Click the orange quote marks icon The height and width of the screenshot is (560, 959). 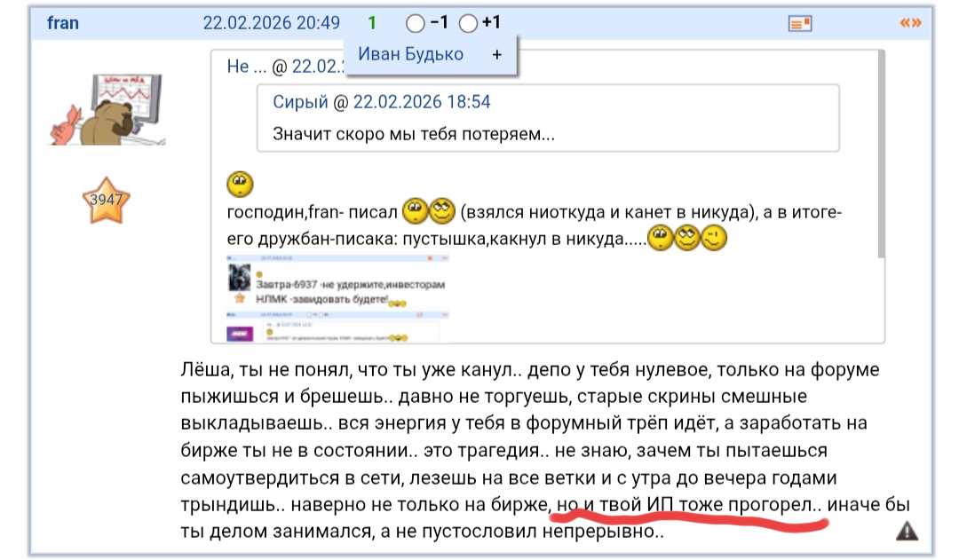tap(911, 23)
